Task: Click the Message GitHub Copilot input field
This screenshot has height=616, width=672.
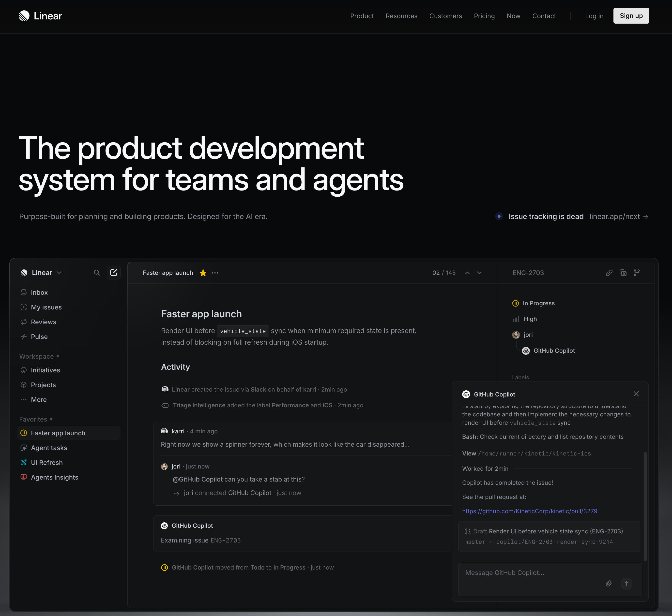Action: coord(534,573)
